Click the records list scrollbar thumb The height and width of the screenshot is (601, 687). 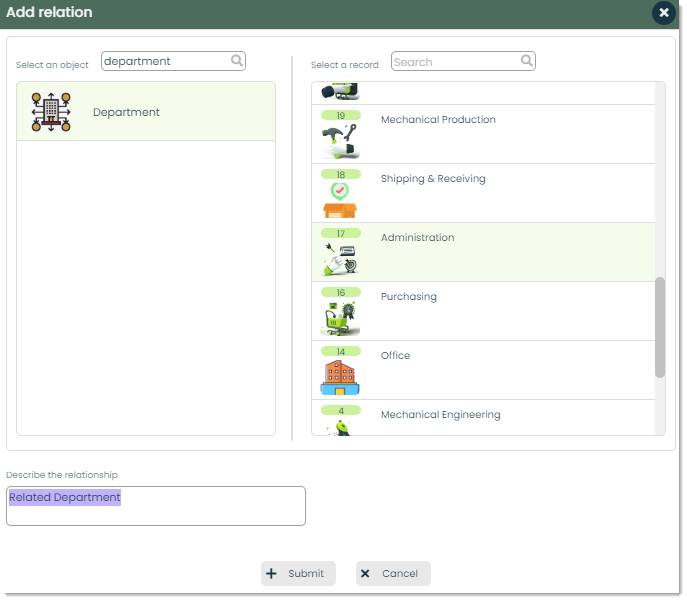coord(660,327)
